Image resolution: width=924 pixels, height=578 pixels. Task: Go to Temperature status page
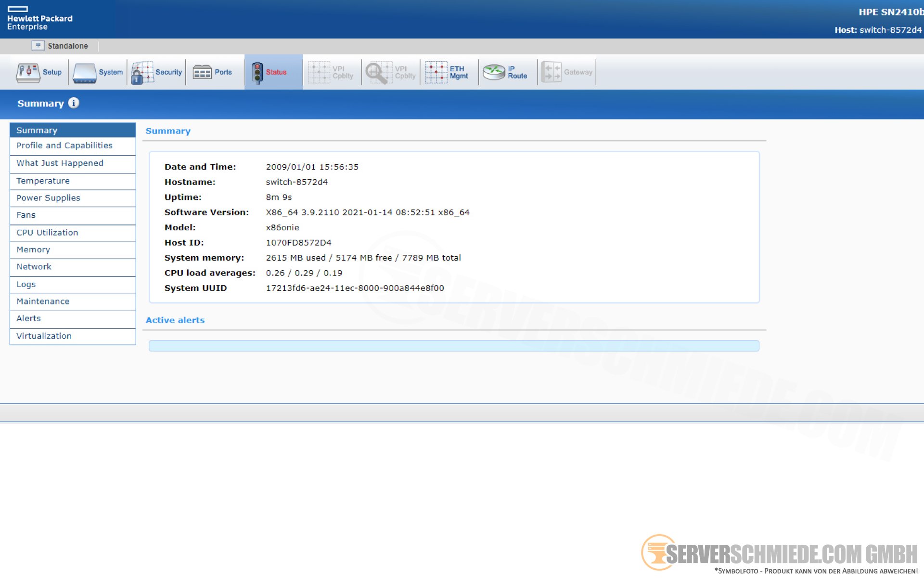[x=43, y=181]
